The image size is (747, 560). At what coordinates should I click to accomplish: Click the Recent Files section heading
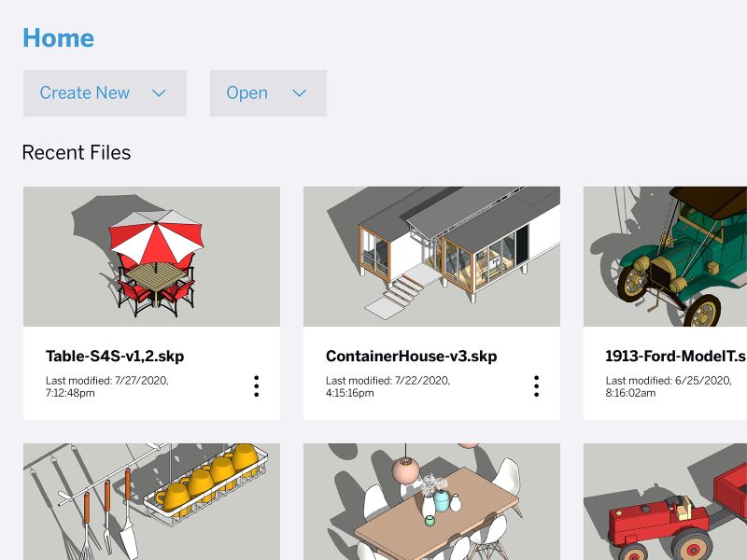pyautogui.click(x=77, y=153)
